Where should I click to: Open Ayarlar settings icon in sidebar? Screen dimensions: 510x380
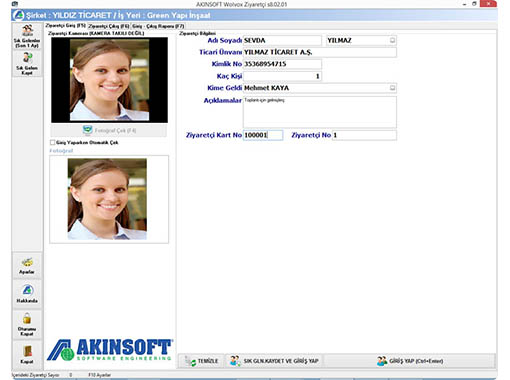[27, 266]
